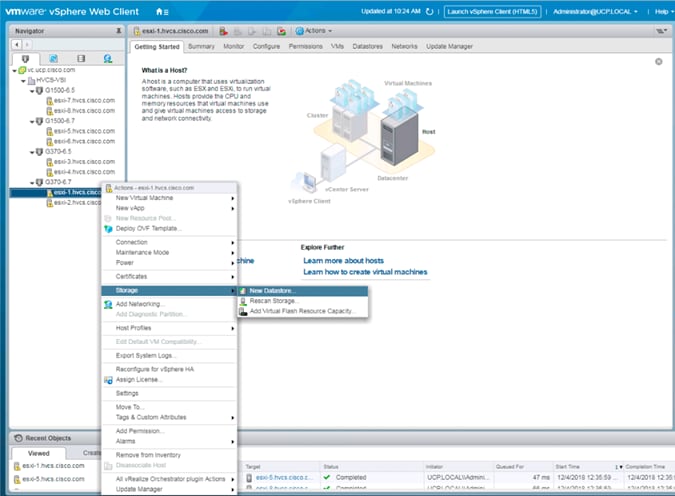The width and height of the screenshot is (675, 496).
Task: Open the Administrator@UCP.LOCAL user dropdown
Action: point(595,12)
